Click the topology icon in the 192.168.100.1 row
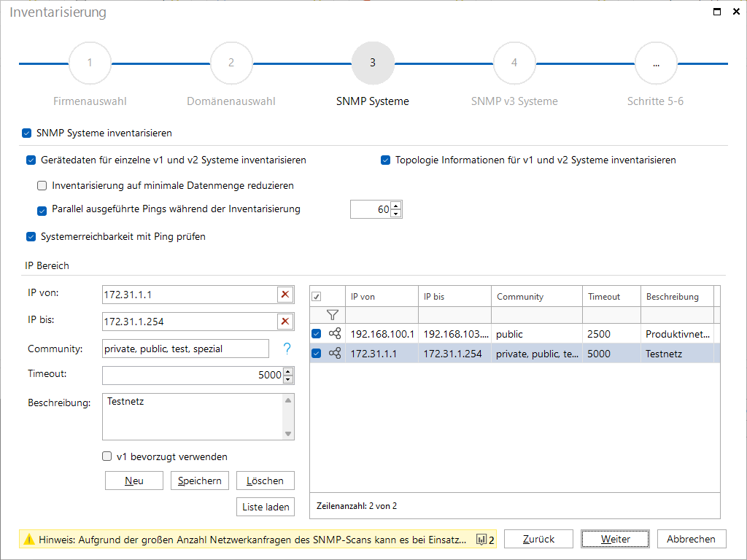The height and width of the screenshot is (560, 747). (x=335, y=333)
